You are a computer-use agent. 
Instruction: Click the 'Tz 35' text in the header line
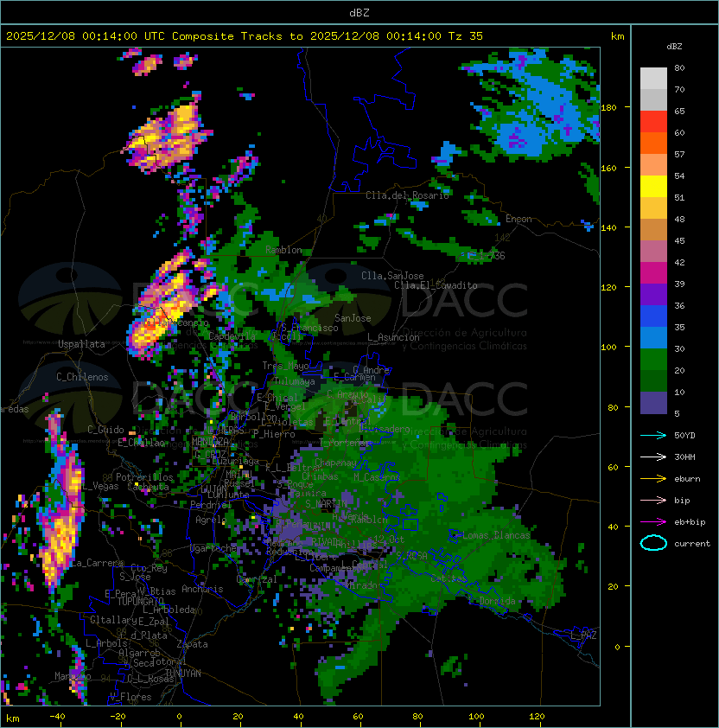coord(466,36)
